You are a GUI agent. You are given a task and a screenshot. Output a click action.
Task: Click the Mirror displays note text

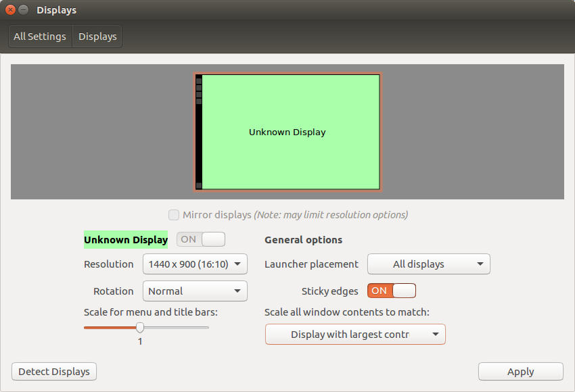tap(331, 215)
